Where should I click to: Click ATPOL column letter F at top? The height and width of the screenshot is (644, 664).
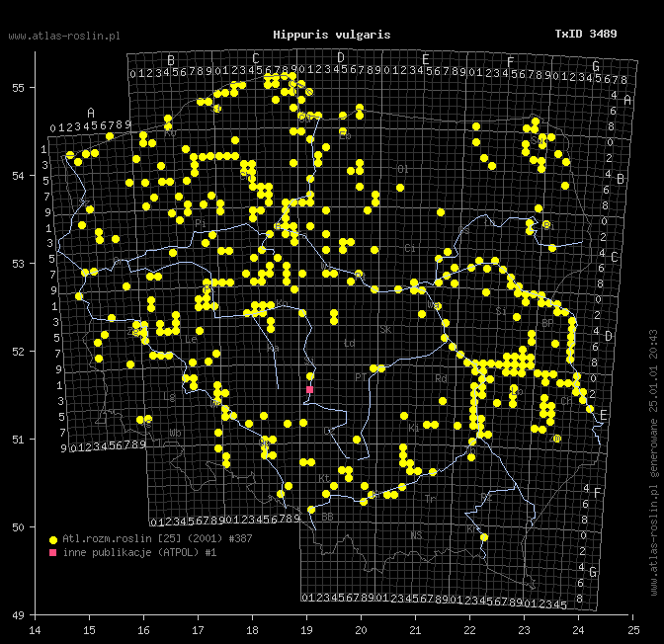coord(510,62)
